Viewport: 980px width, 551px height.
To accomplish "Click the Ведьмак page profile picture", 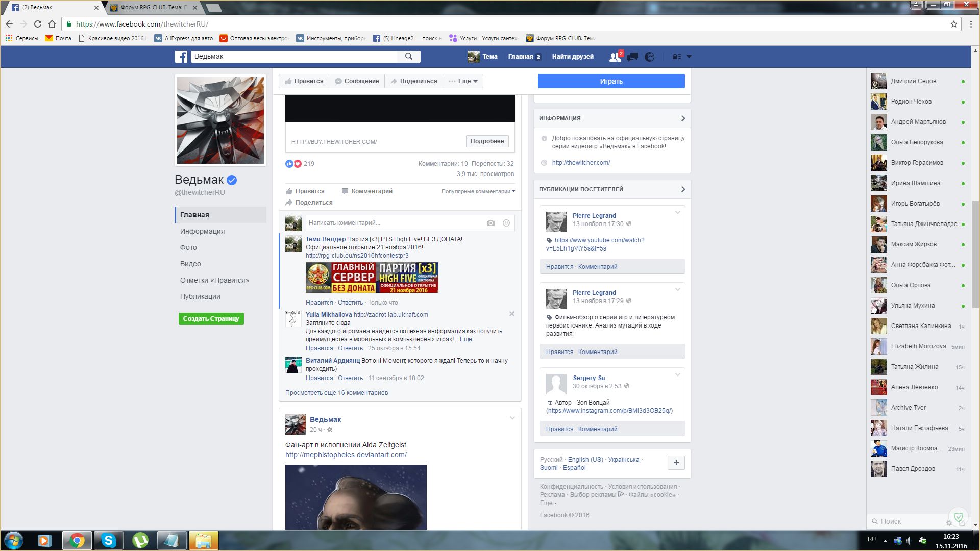I will (x=220, y=120).
